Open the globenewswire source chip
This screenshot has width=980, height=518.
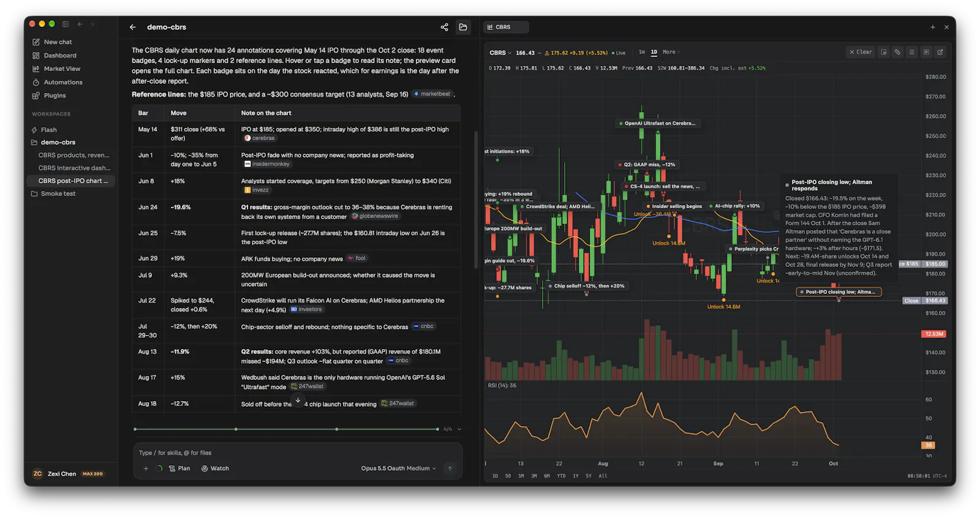coord(375,216)
